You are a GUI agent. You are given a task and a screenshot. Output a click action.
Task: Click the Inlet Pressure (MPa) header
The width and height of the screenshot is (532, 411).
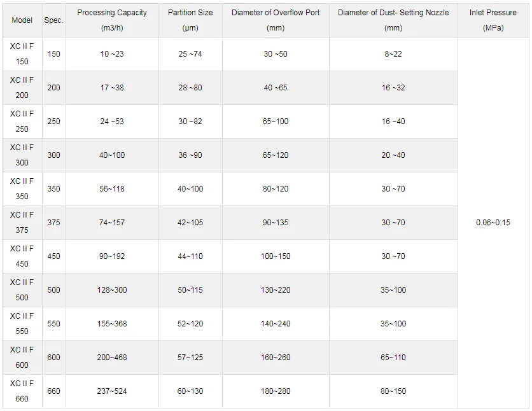[x=493, y=20]
